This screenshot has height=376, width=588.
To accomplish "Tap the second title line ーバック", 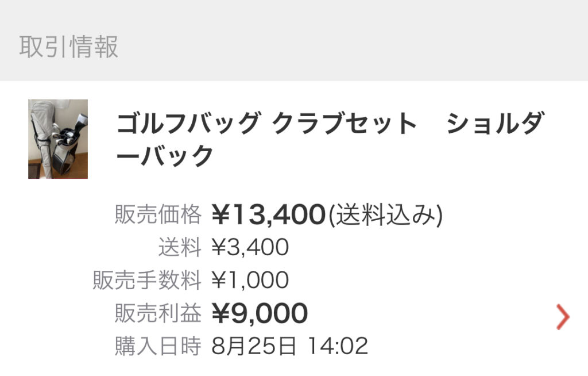I will (x=165, y=155).
